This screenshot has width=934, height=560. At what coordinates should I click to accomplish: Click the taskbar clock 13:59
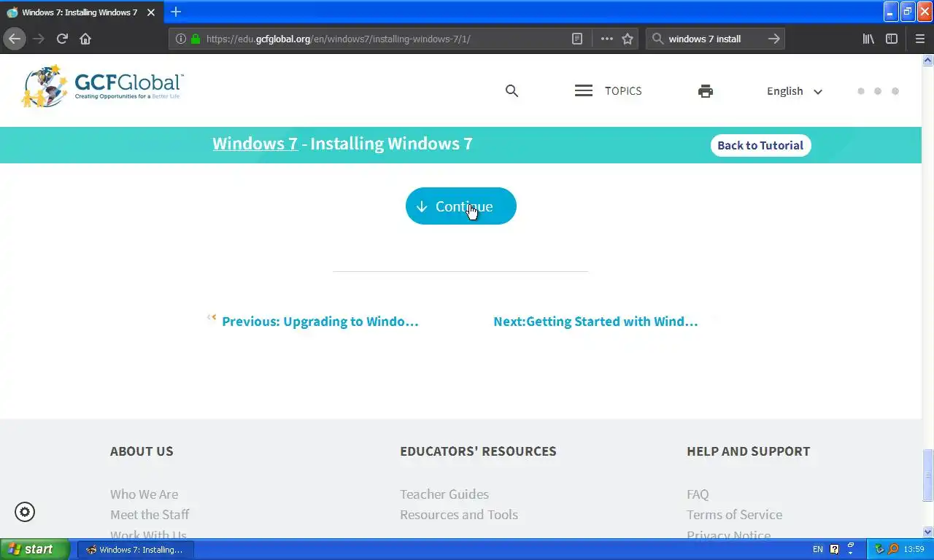[x=914, y=549]
